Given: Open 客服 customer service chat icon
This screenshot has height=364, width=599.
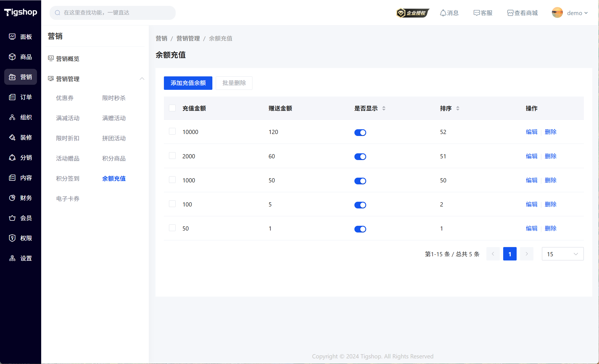Looking at the screenshot, I should (x=477, y=13).
